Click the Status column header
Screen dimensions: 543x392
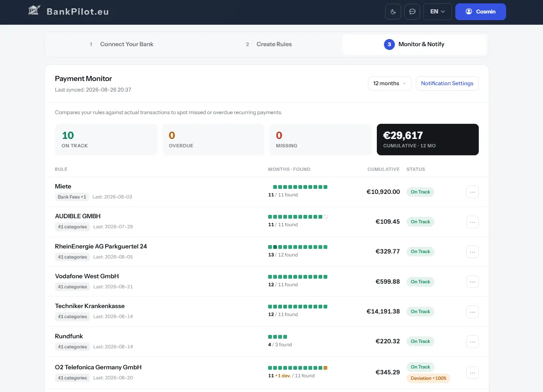(x=416, y=169)
